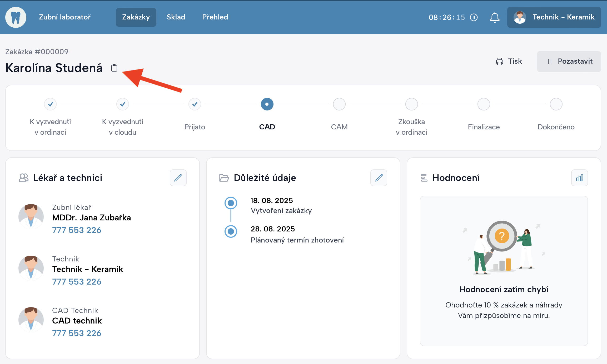Open the notifications bell

tap(495, 17)
